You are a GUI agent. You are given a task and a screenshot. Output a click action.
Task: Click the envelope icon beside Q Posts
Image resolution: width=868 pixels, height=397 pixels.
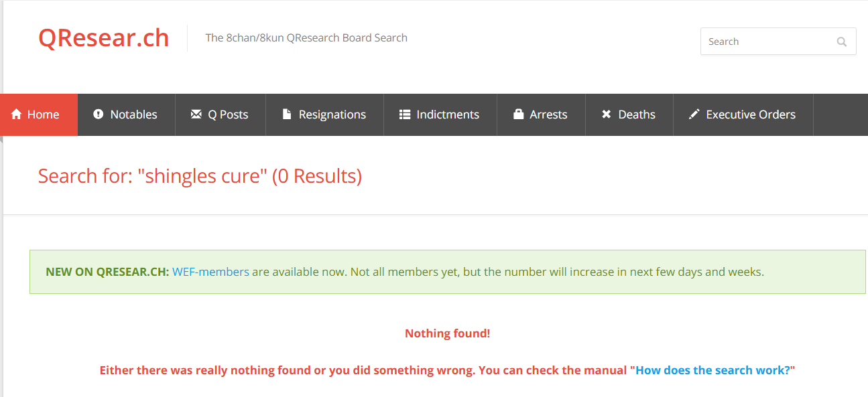click(196, 114)
